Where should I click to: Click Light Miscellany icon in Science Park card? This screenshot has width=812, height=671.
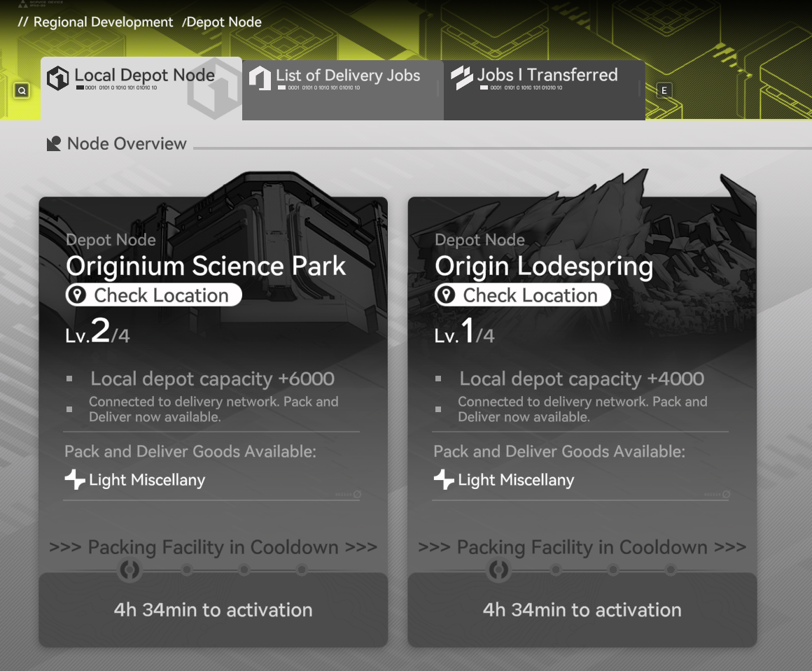(x=75, y=479)
